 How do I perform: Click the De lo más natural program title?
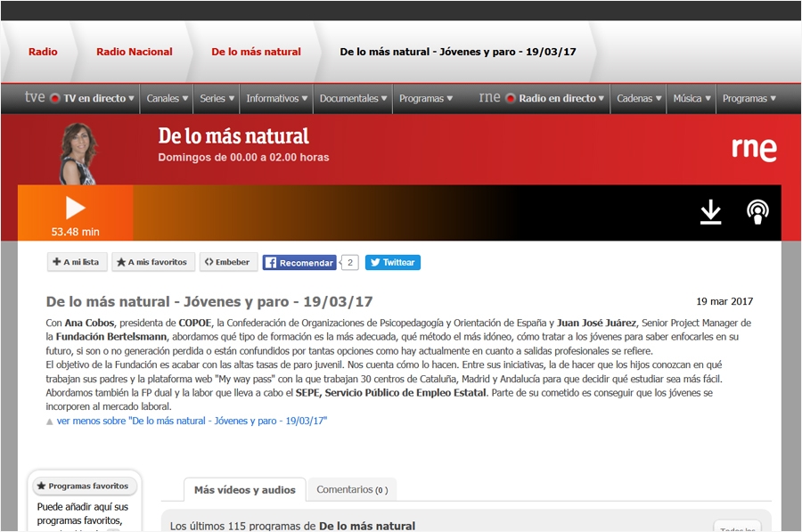pyautogui.click(x=233, y=136)
